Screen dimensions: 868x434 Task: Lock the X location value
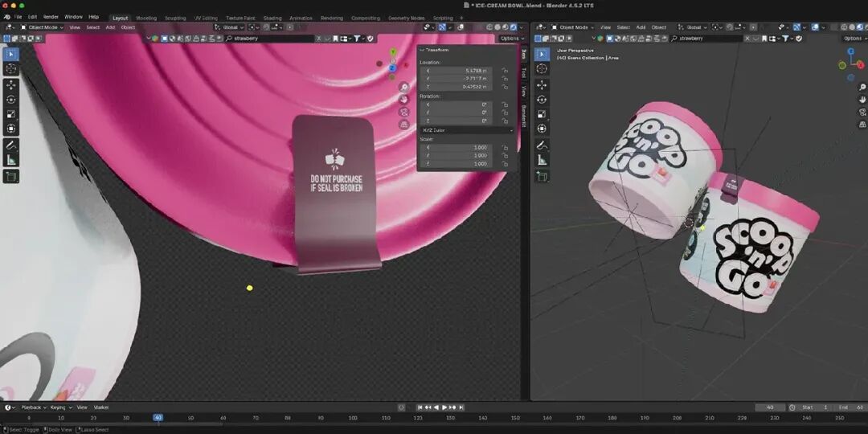(504, 71)
